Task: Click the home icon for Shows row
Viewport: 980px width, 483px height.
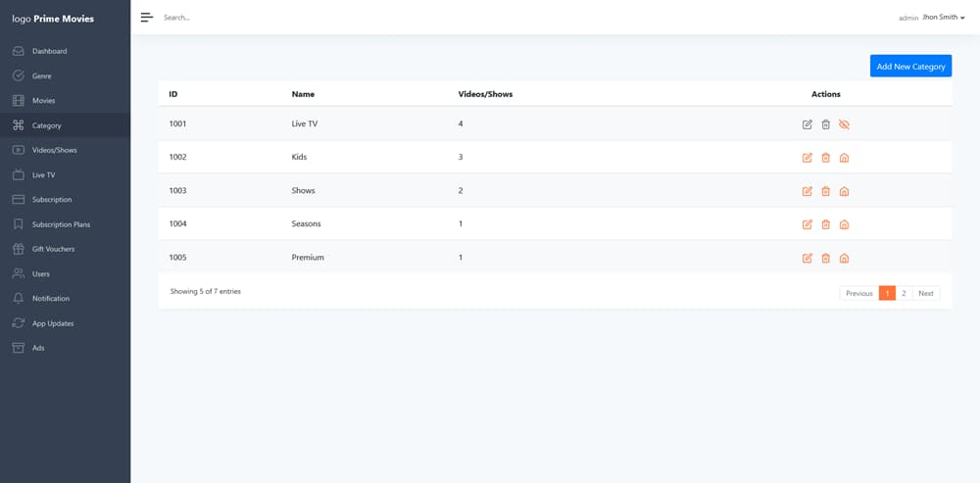Action: (x=844, y=191)
